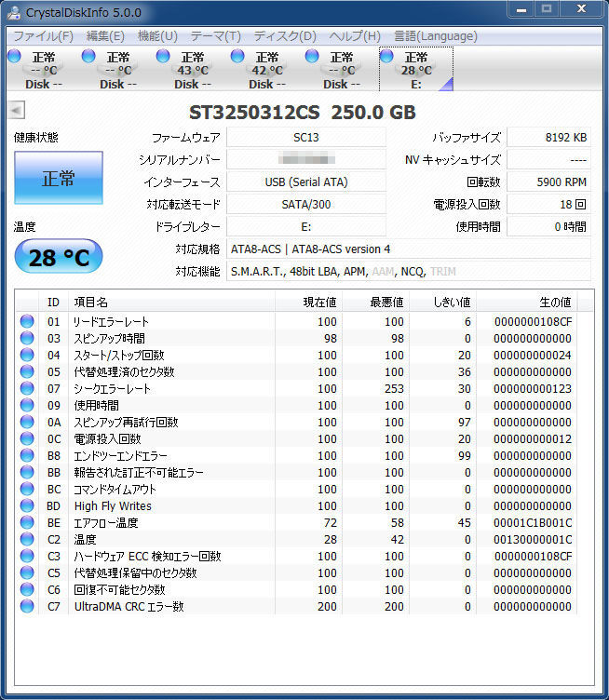Click the 18 回 power-on count field
This screenshot has height=700, width=609.
point(548,204)
